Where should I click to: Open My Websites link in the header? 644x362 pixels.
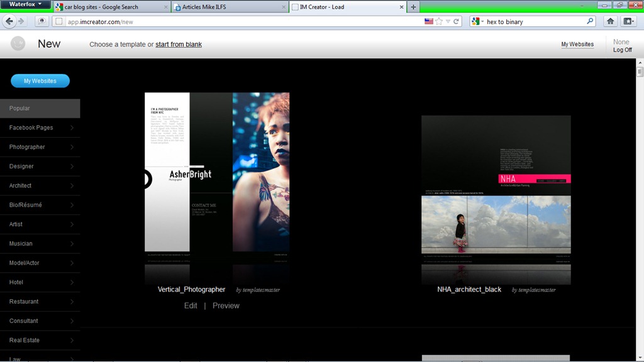click(577, 45)
